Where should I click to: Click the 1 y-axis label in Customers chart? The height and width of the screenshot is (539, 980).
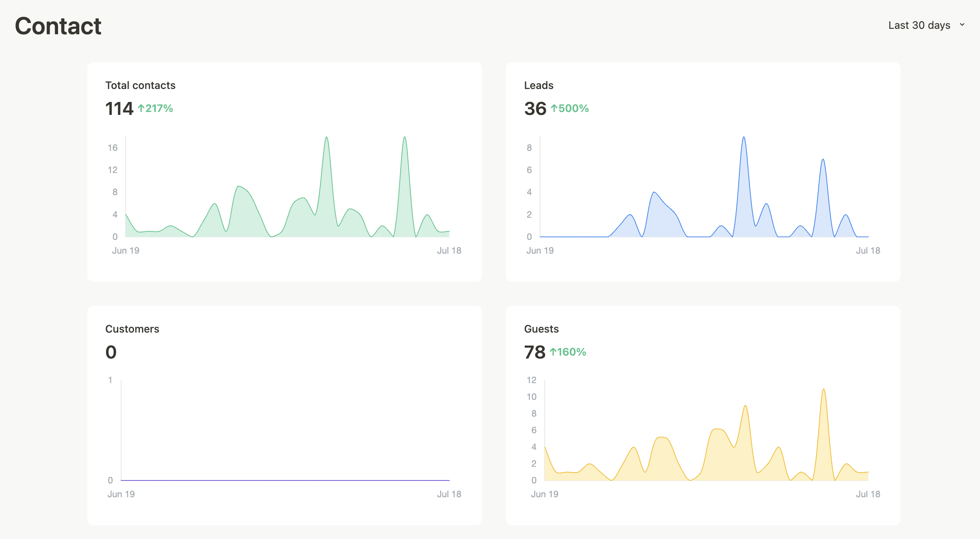[110, 380]
